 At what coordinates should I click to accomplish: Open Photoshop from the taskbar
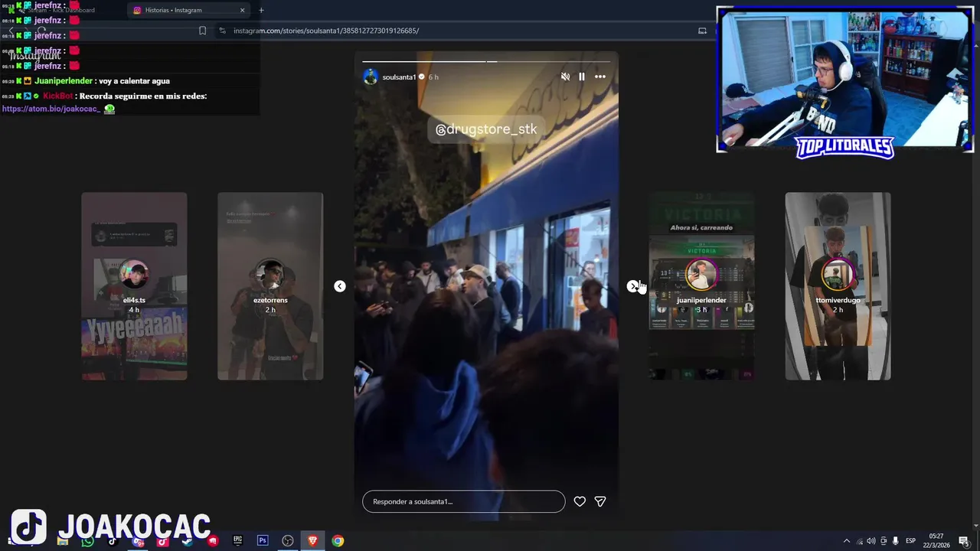click(263, 541)
